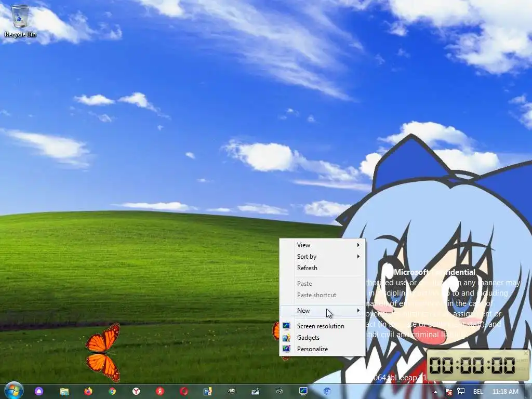Choose Paste in the context menu

[322, 284]
